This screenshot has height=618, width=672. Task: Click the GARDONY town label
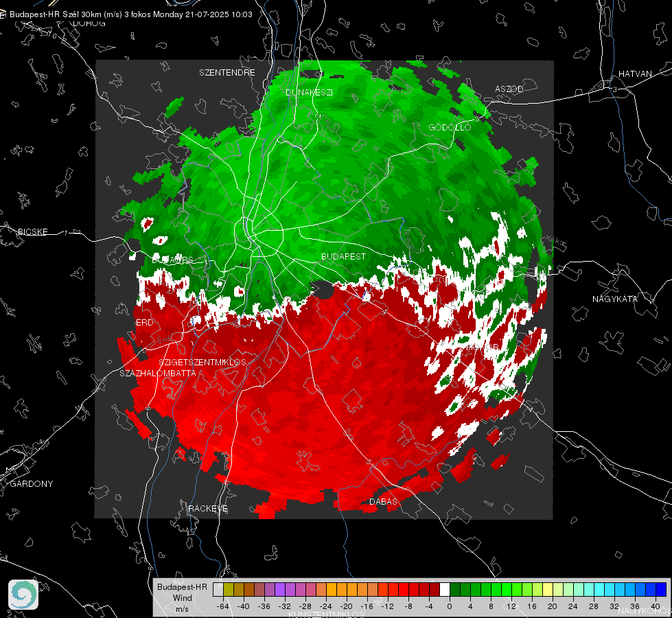click(32, 484)
